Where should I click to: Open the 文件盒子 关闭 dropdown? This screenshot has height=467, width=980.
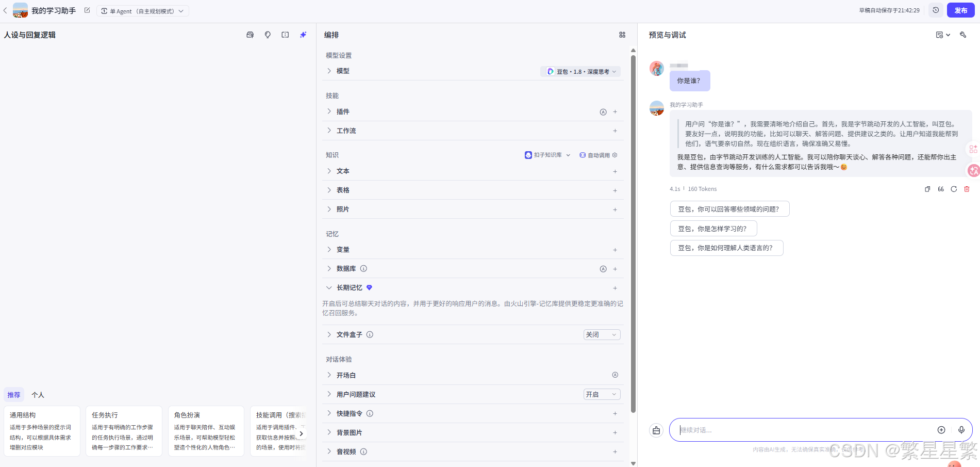(602, 334)
